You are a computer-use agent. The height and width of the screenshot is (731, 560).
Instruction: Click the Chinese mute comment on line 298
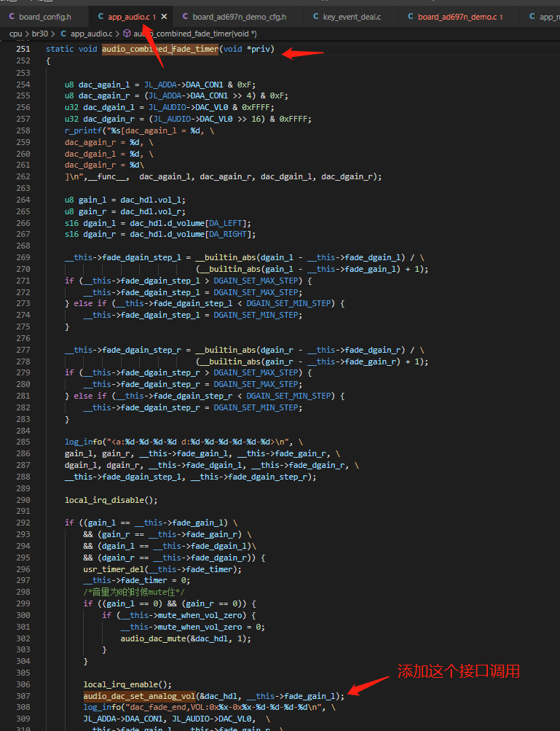click(134, 592)
